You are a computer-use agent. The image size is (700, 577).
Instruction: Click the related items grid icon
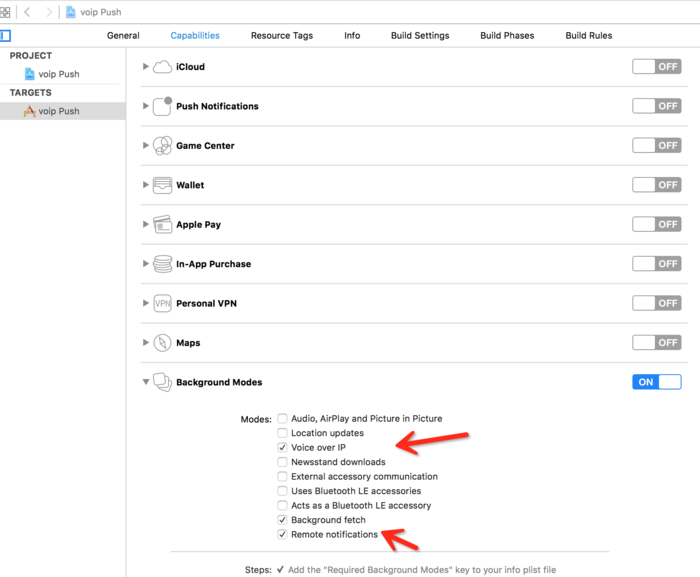(x=5, y=12)
